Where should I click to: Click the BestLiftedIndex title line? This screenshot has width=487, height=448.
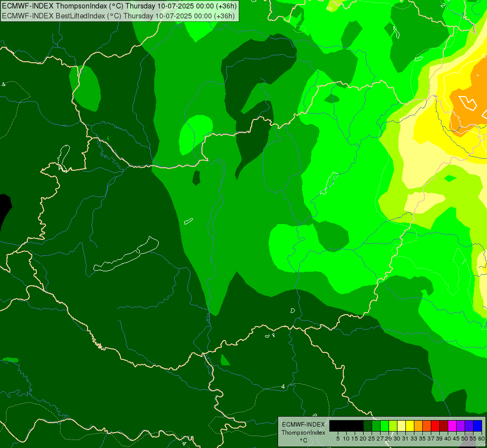118,16
